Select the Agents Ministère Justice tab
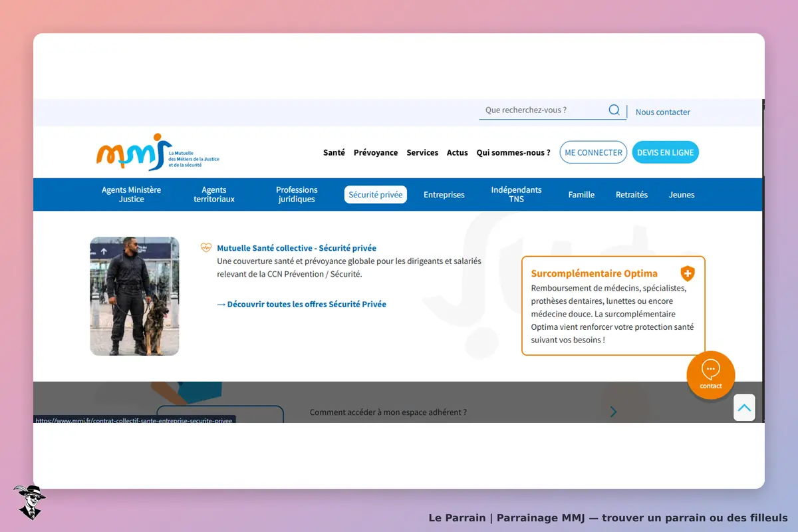 point(132,194)
